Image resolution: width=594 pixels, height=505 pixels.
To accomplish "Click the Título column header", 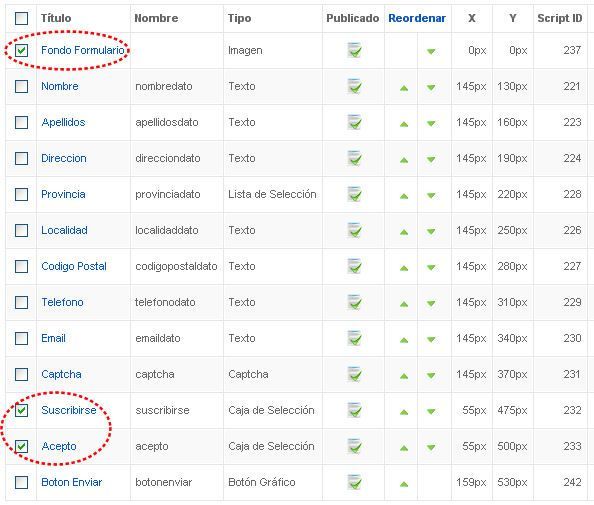I will pyautogui.click(x=56, y=18).
